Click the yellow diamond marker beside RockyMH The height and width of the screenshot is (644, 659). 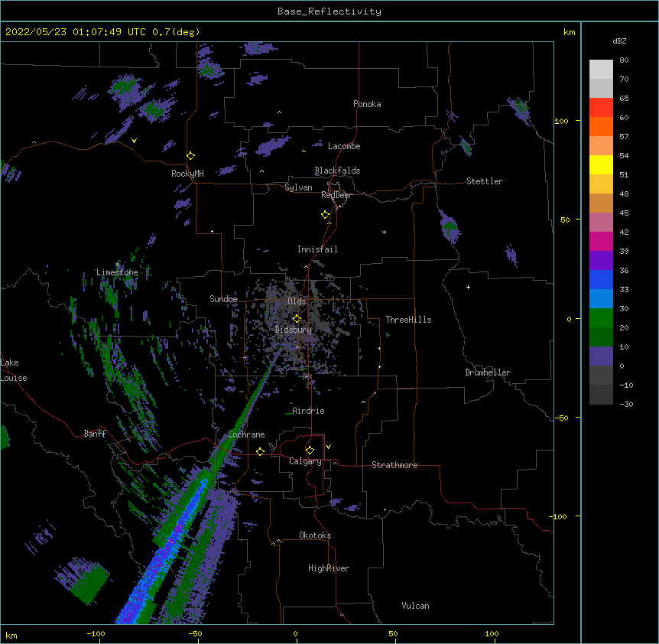click(x=190, y=155)
